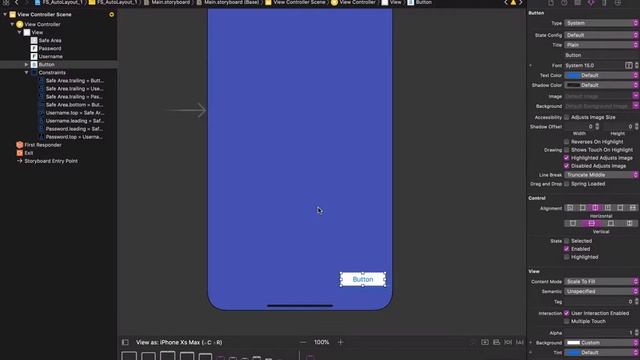Click the Align constraints icon
The height and width of the screenshot is (360, 640).
click(496, 342)
